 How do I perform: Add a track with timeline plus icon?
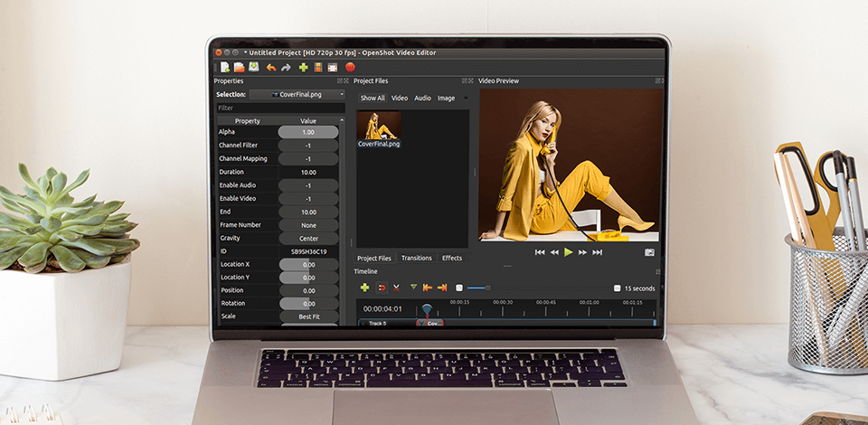(365, 288)
